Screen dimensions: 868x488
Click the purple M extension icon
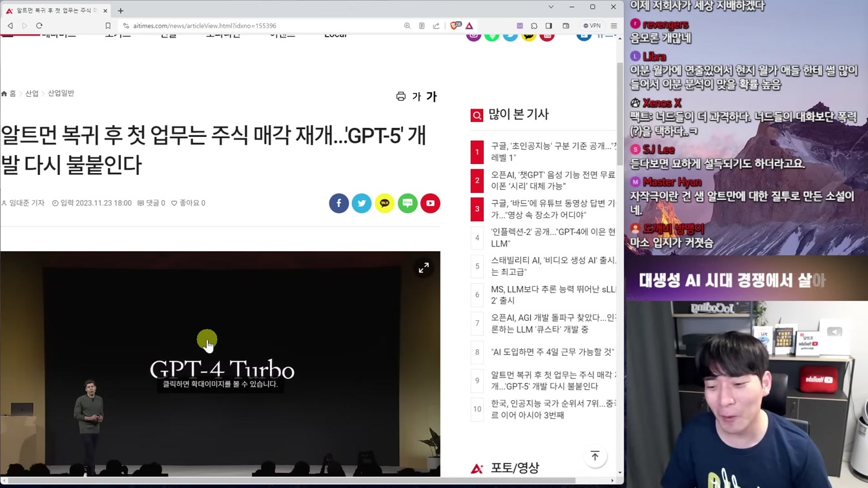pyautogui.click(x=520, y=26)
